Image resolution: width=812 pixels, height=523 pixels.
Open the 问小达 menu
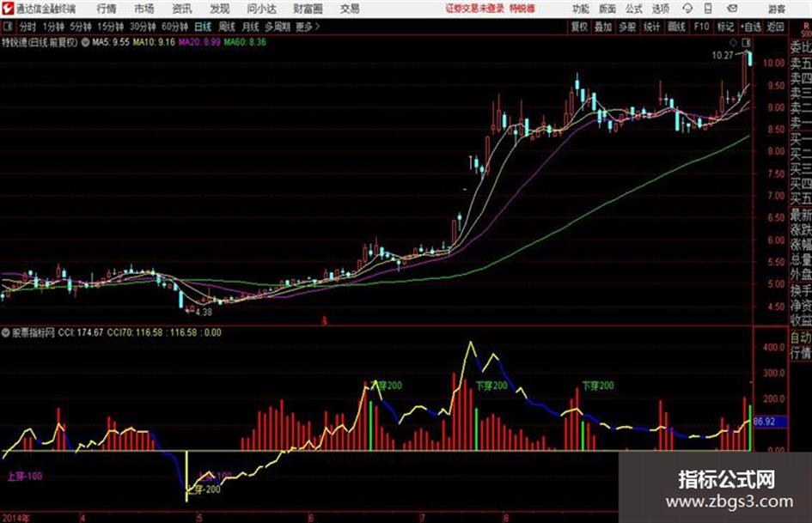261,9
